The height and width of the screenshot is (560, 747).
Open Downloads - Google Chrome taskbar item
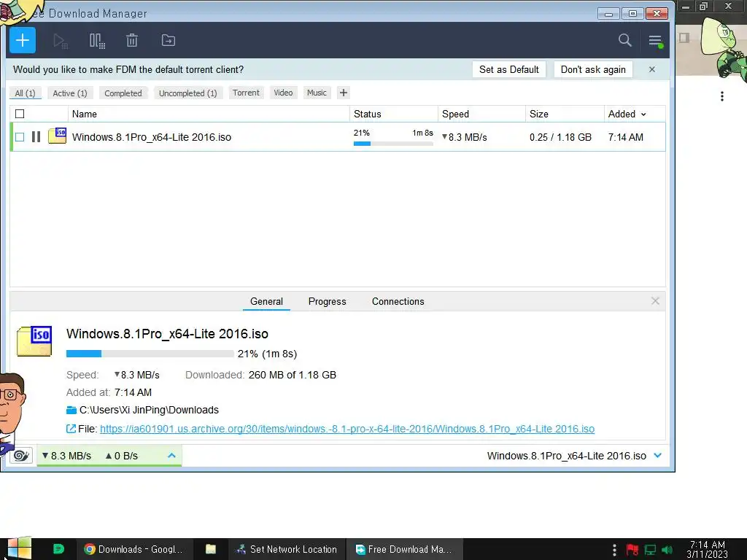click(134, 549)
